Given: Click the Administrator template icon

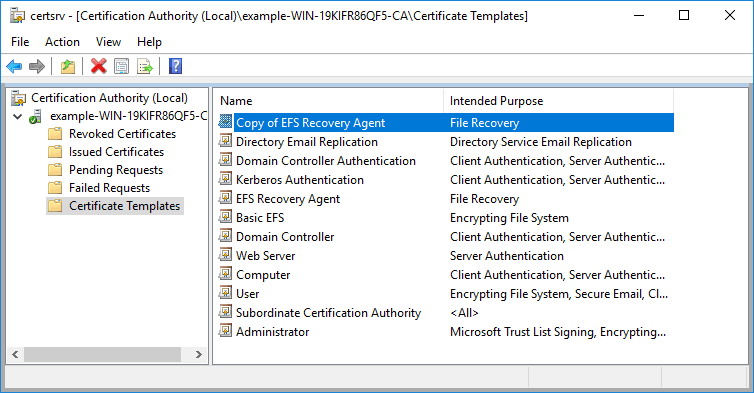Looking at the screenshot, I should point(225,331).
